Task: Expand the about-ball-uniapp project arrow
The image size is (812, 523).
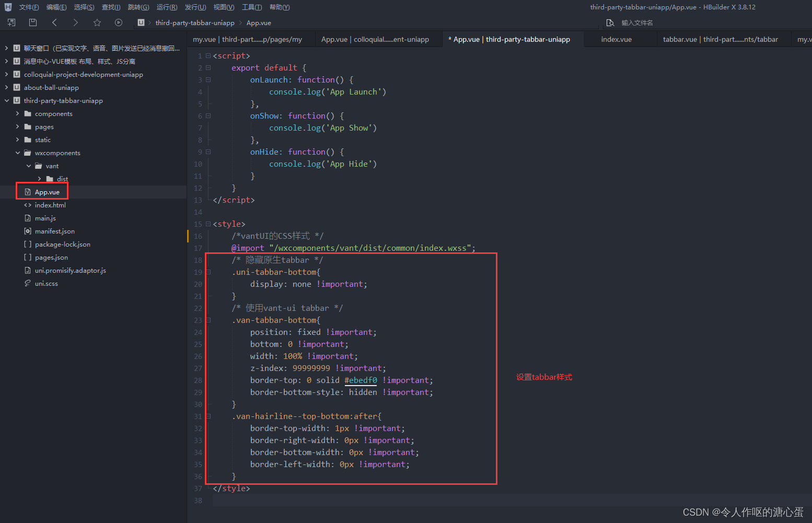Action: coord(6,87)
